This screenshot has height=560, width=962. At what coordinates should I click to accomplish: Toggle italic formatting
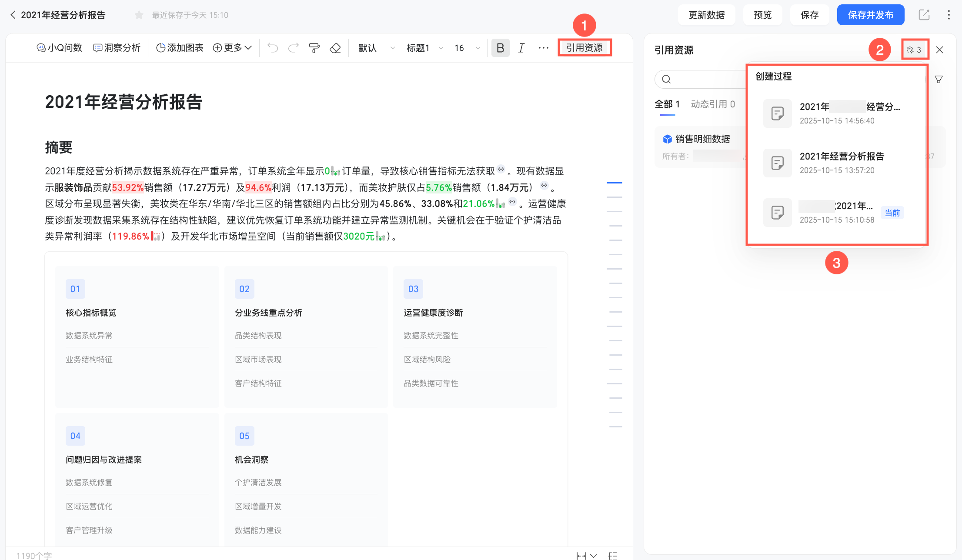tap(521, 48)
